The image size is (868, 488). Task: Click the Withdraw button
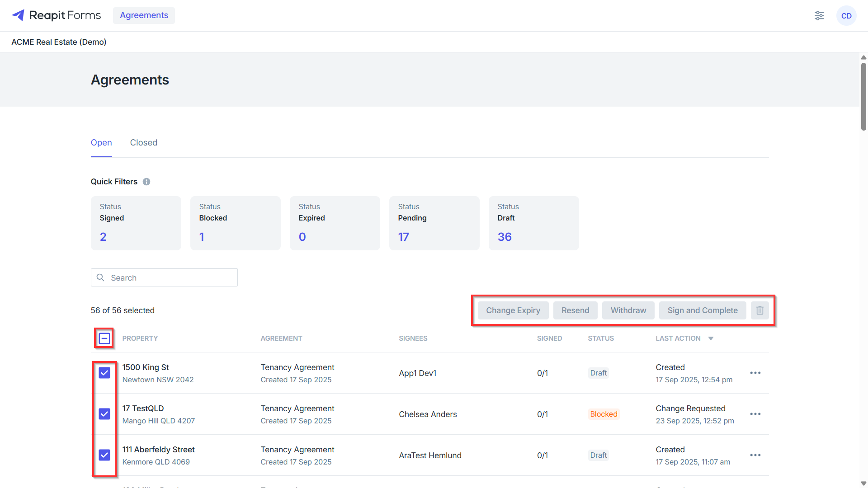point(628,310)
